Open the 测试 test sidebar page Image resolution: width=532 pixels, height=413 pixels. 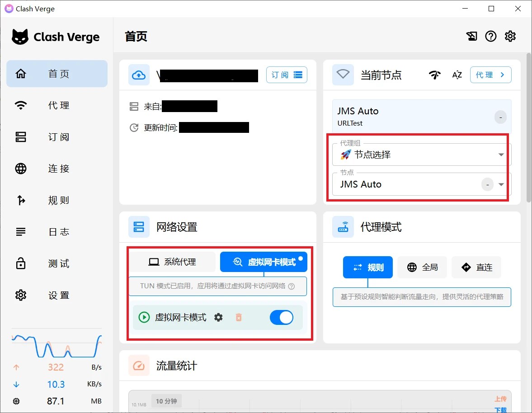[57, 263]
